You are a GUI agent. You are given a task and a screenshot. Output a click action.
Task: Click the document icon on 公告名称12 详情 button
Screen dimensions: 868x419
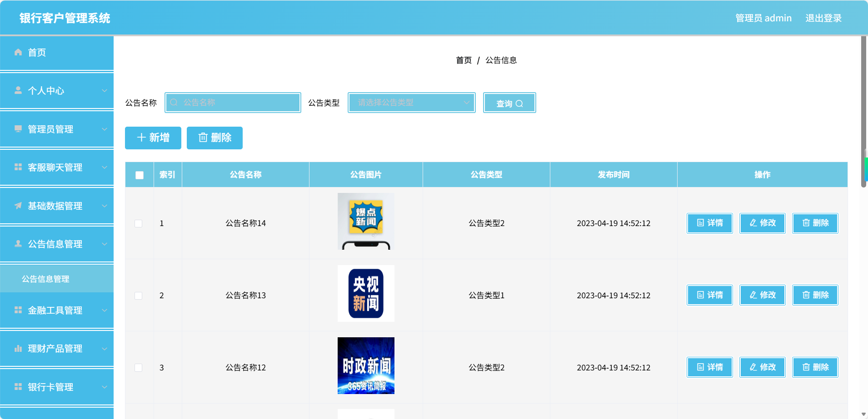(x=700, y=367)
